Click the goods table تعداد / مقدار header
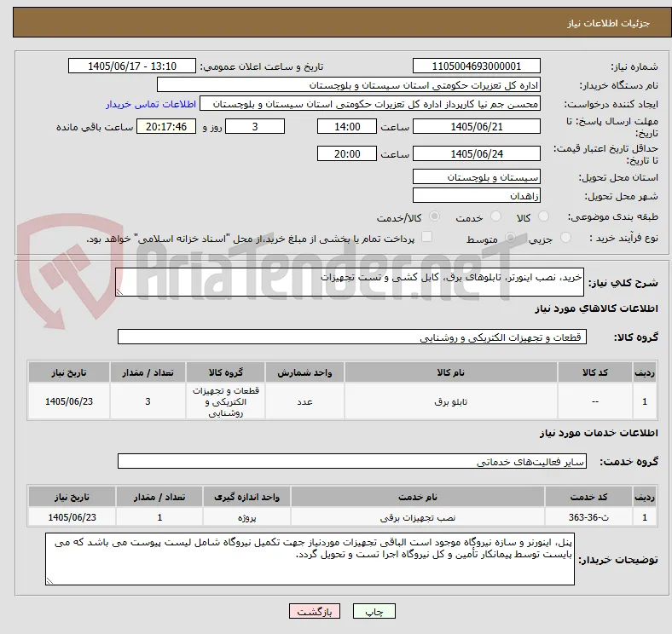The image size is (672, 634). [x=148, y=372]
